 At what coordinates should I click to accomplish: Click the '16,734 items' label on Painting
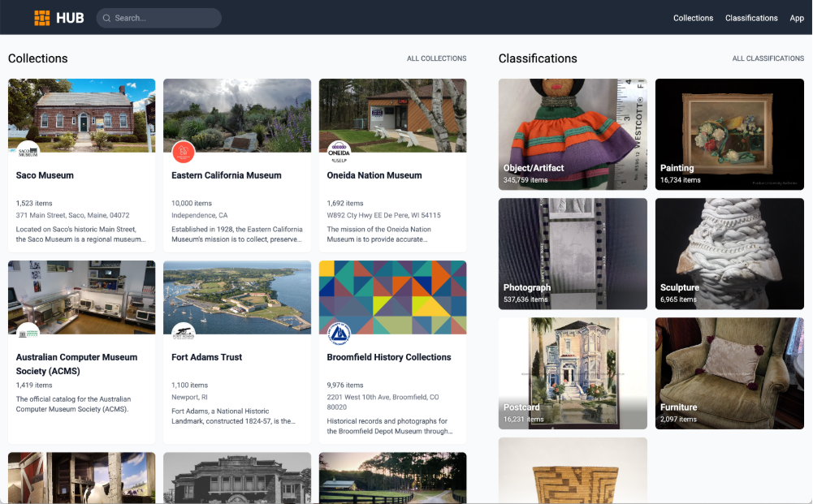click(x=681, y=179)
